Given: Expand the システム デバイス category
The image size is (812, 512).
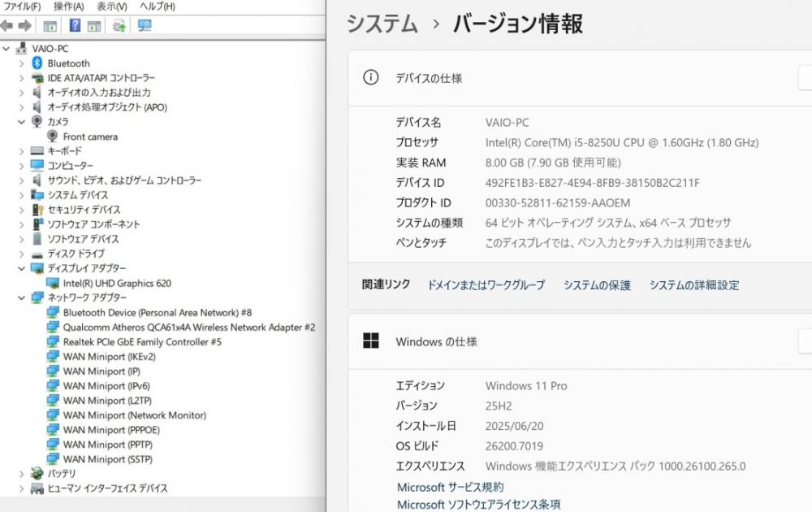Looking at the screenshot, I should (x=21, y=195).
